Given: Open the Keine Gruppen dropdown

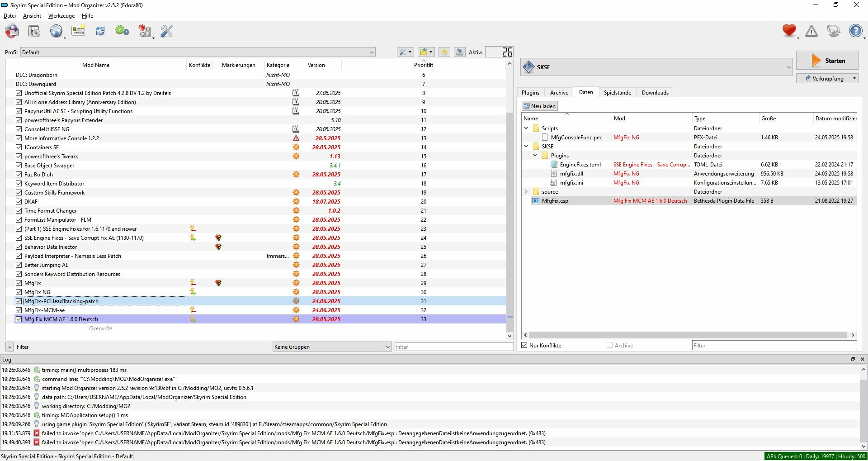Looking at the screenshot, I should click(x=332, y=347).
